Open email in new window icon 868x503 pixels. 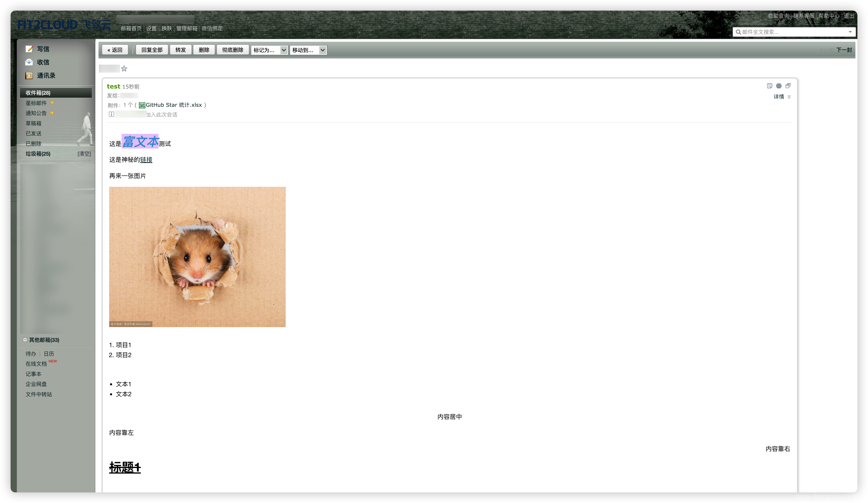click(x=788, y=86)
